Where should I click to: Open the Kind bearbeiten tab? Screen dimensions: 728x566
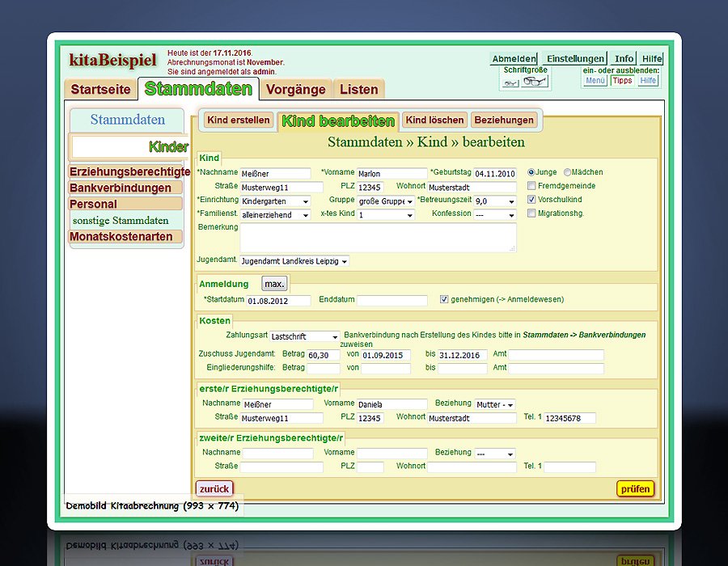[x=338, y=121]
